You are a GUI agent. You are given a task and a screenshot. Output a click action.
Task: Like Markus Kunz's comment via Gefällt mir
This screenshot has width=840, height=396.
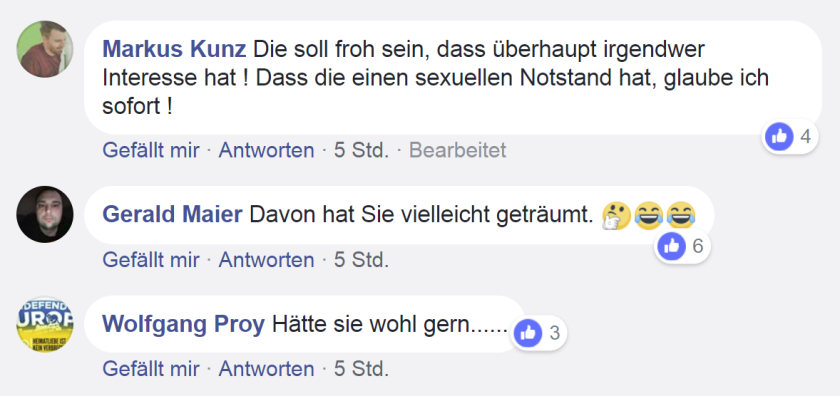[x=151, y=151]
